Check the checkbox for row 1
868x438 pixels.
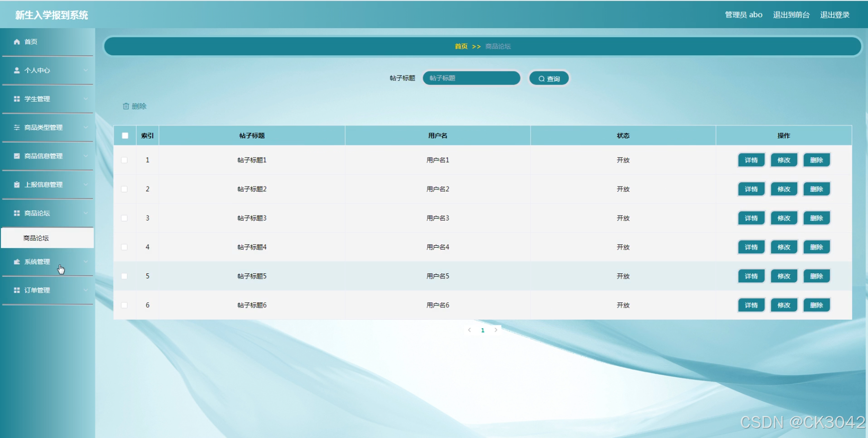click(124, 160)
